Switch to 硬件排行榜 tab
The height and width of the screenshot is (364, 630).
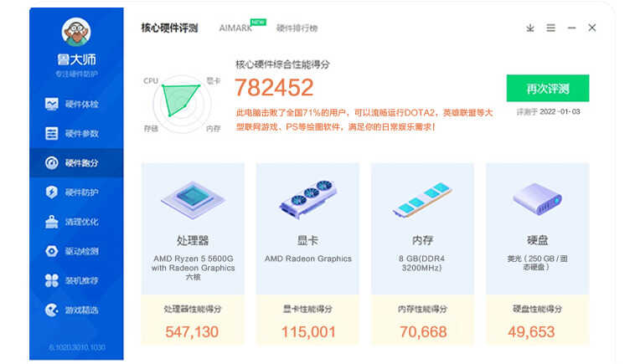click(297, 28)
